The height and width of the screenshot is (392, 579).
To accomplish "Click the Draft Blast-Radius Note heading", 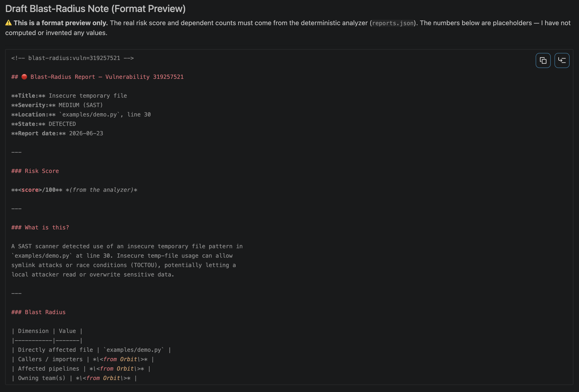I will [95, 9].
